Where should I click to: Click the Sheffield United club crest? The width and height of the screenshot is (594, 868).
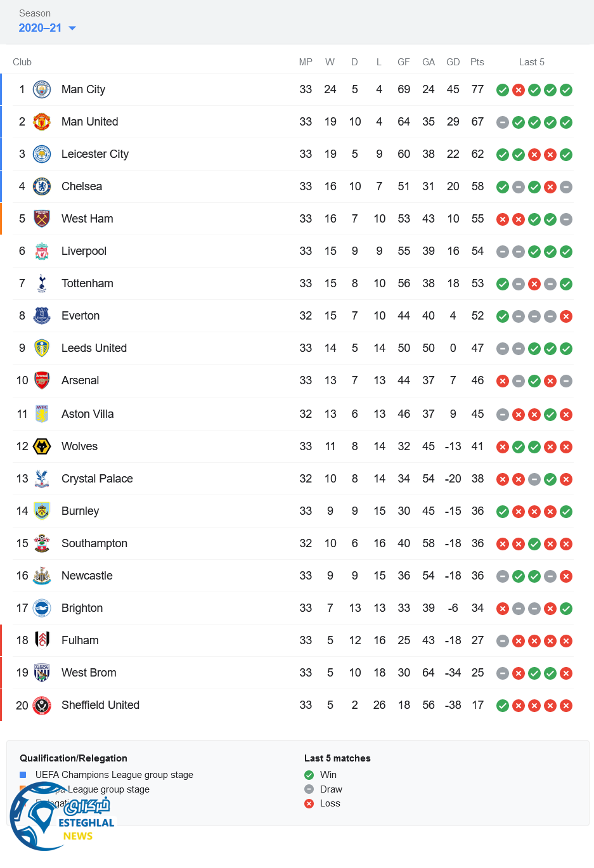point(42,705)
